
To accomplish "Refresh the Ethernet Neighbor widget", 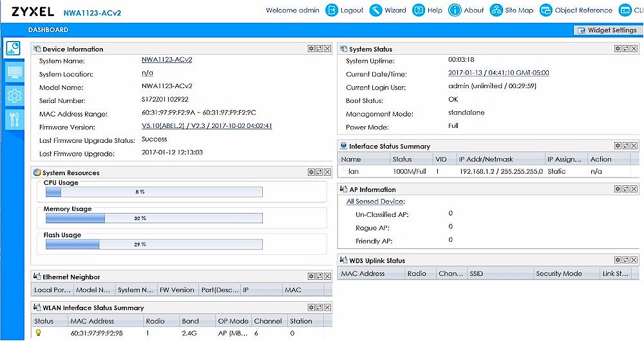I will click(319, 276).
